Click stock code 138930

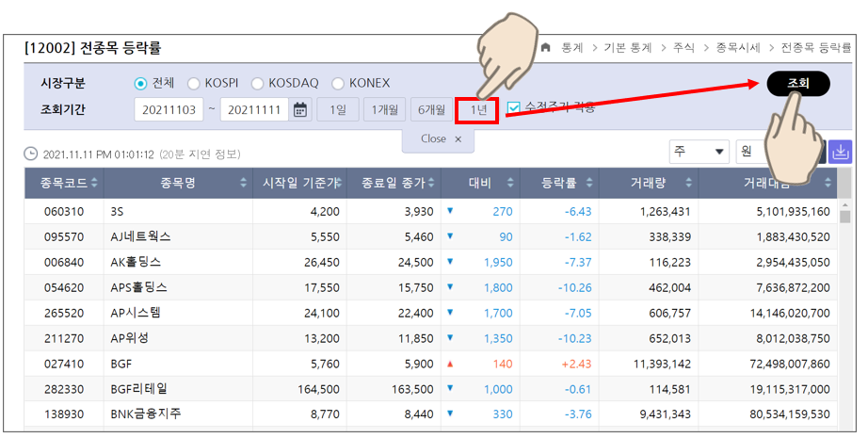point(64,414)
